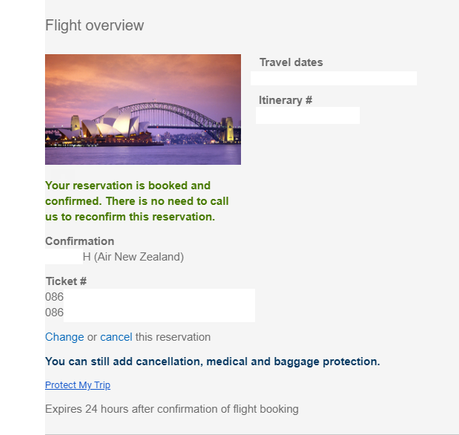Click the redacted ticket numbers area

(x=159, y=305)
